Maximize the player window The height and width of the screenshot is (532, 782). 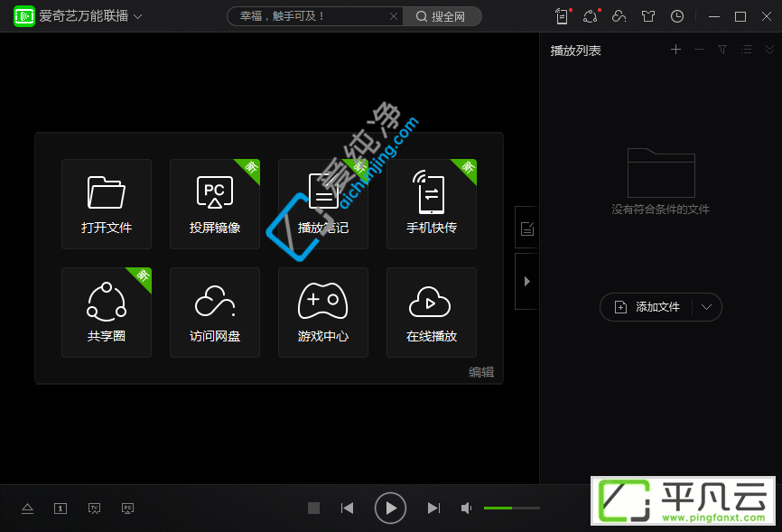coord(740,16)
